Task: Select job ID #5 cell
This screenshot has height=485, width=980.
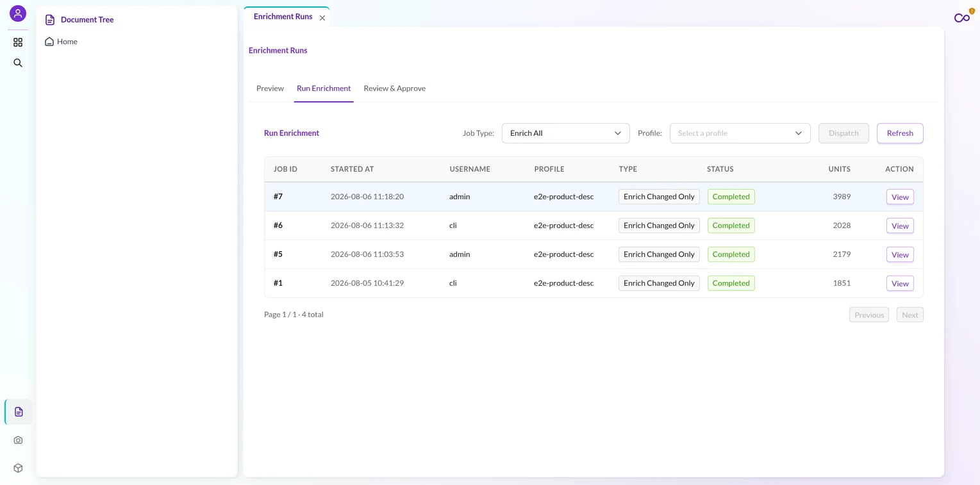Action: click(x=278, y=254)
